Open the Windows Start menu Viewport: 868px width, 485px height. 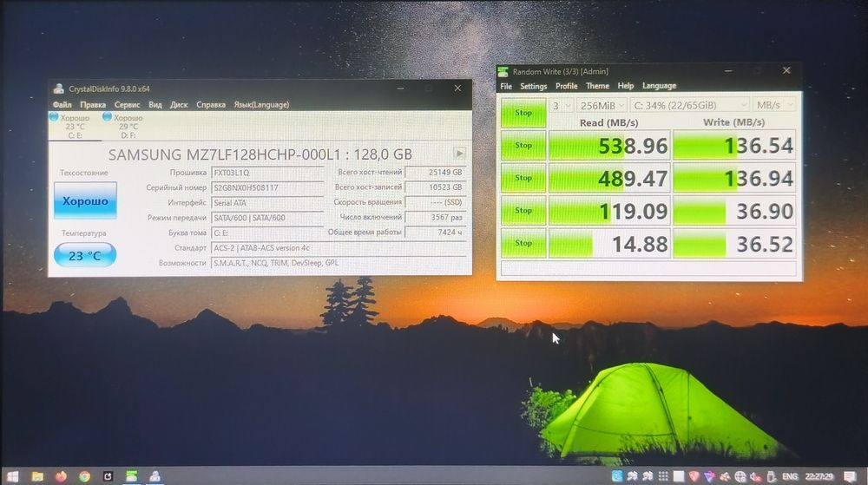12,476
